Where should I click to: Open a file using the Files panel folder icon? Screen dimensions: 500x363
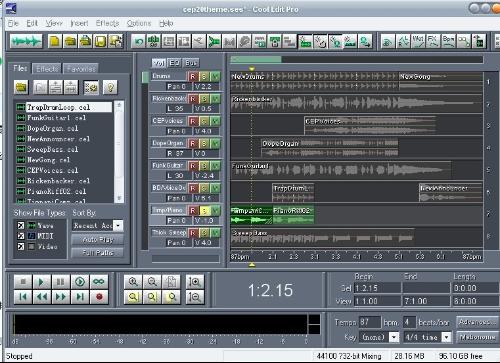click(x=21, y=87)
